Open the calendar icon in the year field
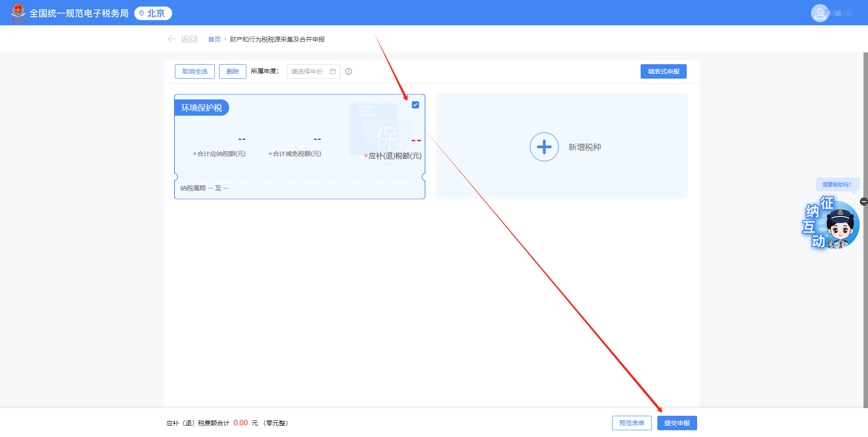Viewport: 868px width, 437px height. pyautogui.click(x=332, y=71)
